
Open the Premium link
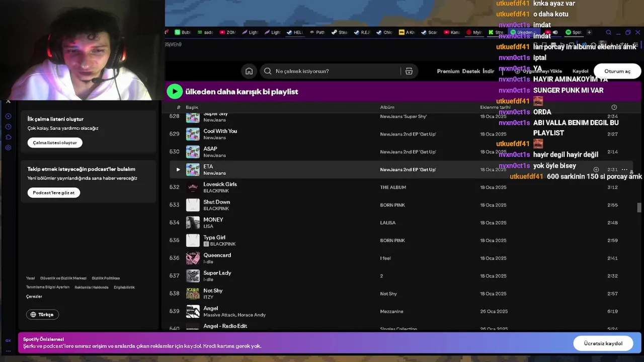(x=448, y=71)
